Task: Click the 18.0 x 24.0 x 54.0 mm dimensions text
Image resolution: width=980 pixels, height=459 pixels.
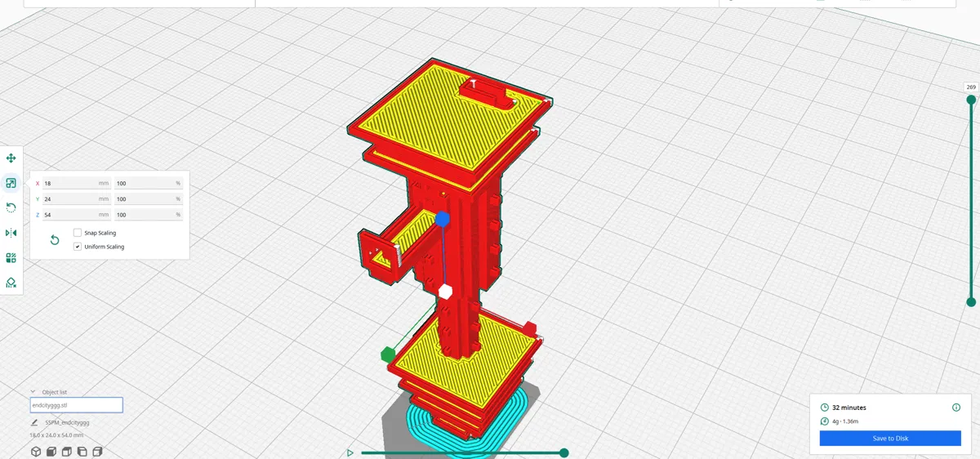Action: tap(56, 435)
